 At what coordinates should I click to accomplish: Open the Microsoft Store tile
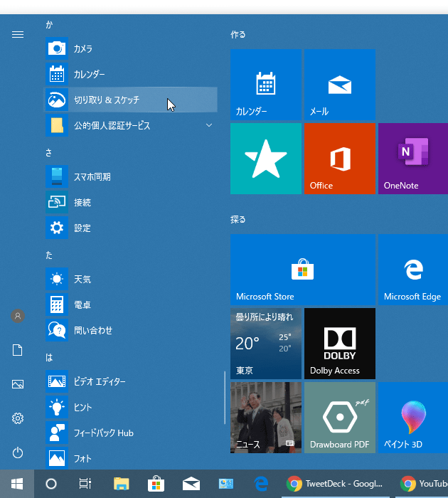click(303, 270)
